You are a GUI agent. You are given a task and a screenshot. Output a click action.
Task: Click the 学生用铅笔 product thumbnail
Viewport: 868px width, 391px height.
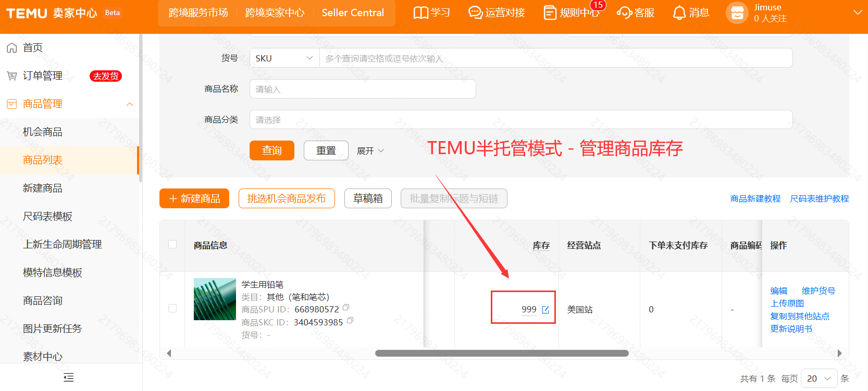[215, 299]
